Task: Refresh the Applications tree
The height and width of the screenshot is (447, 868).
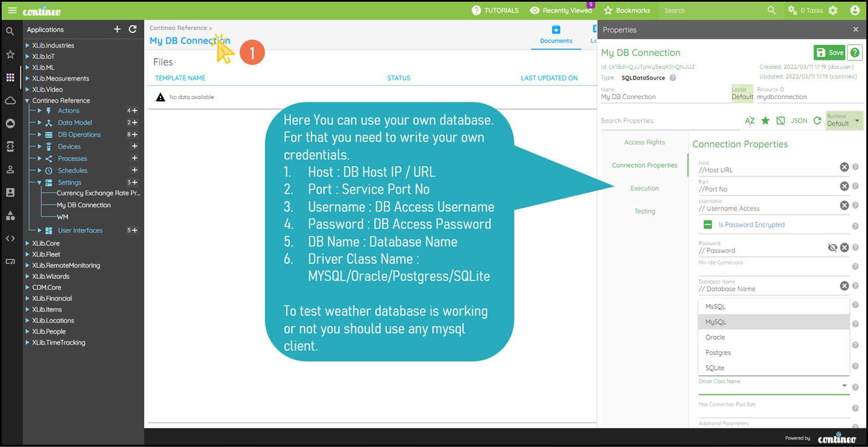Action: (133, 29)
